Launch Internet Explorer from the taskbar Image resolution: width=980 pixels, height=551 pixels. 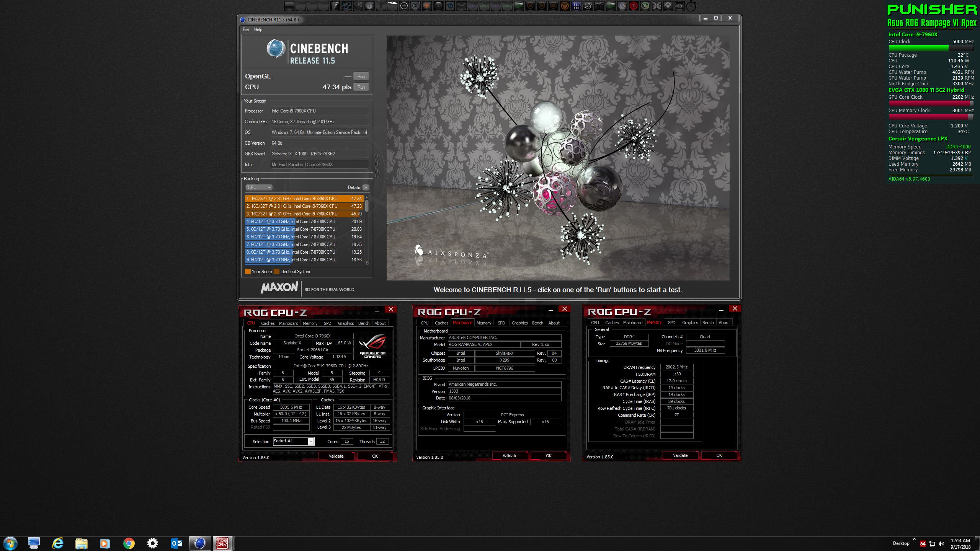coord(58,543)
